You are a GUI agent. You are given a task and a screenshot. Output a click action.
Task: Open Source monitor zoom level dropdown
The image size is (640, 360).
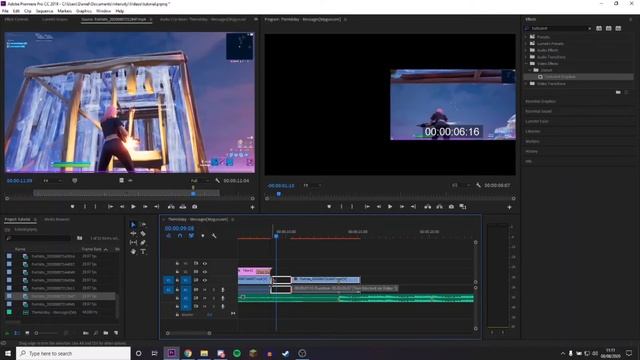[52, 180]
